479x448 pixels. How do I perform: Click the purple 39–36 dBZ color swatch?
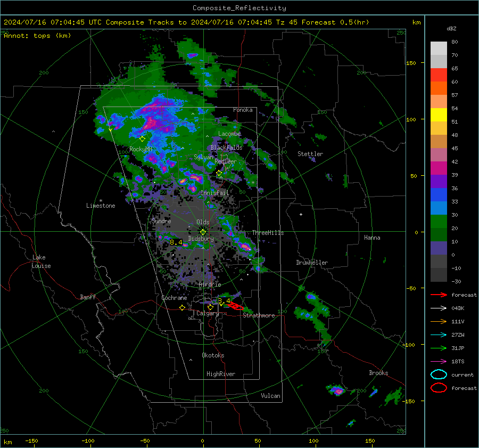tap(439, 182)
